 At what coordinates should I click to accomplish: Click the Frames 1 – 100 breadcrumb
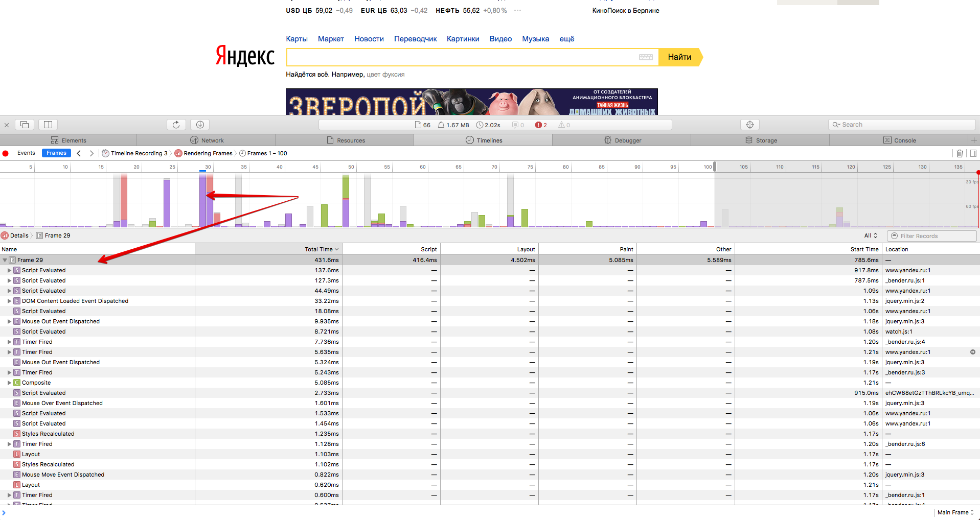[x=263, y=153]
